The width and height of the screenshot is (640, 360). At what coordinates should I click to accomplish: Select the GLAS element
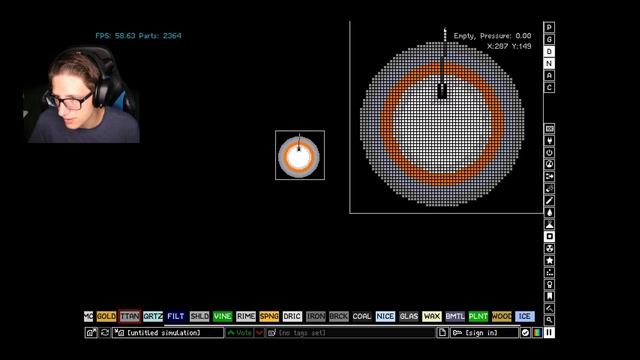409,316
